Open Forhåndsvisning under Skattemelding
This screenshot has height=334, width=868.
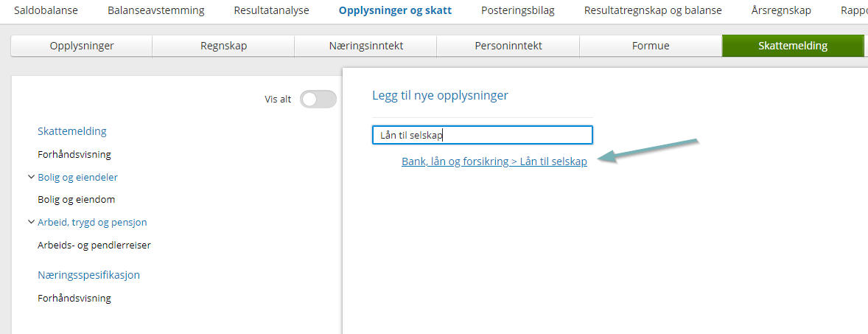pyautogui.click(x=74, y=155)
